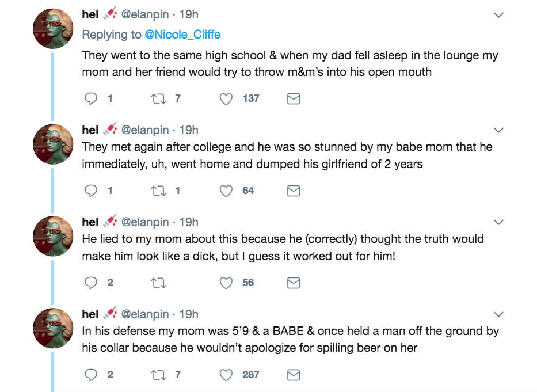Like the tweet with 56 likes

(x=226, y=283)
